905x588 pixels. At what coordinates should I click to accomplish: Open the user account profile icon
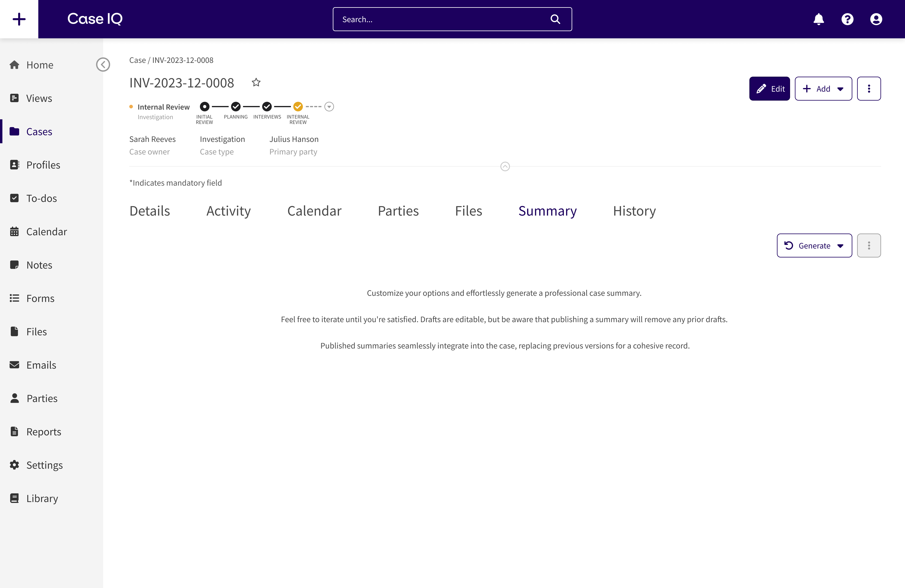876,19
